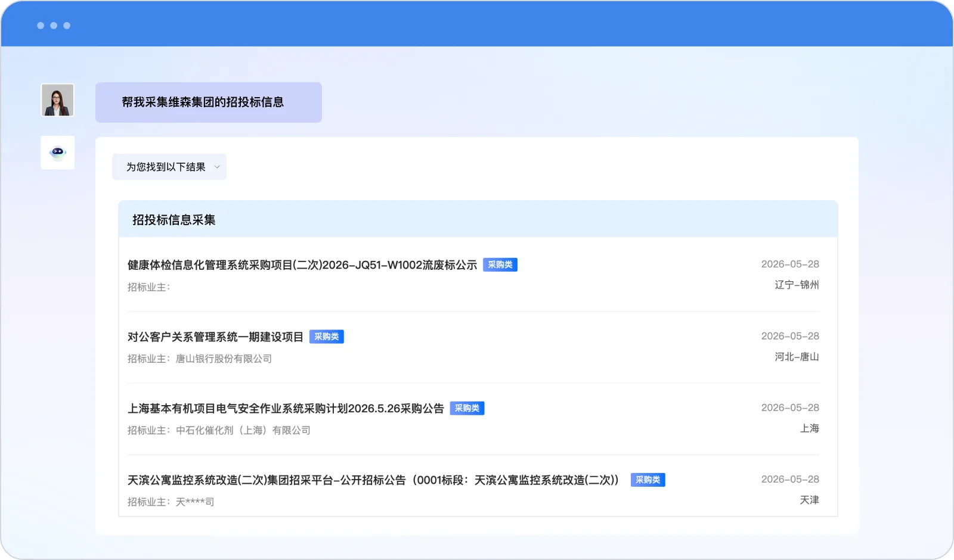Click the chevron next to 为您找到以下结果
This screenshot has width=954, height=560.
tap(217, 167)
